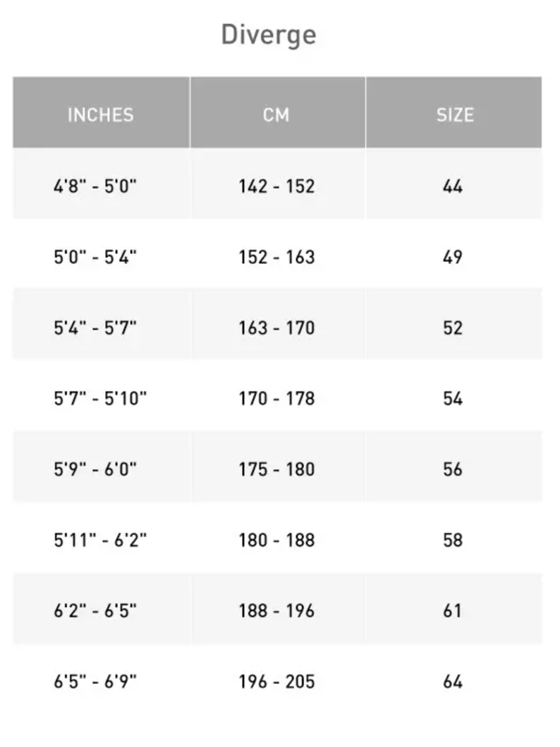560x747 pixels.
Task: Click the 175 - 180 centimeter cell
Action: [x=276, y=470]
